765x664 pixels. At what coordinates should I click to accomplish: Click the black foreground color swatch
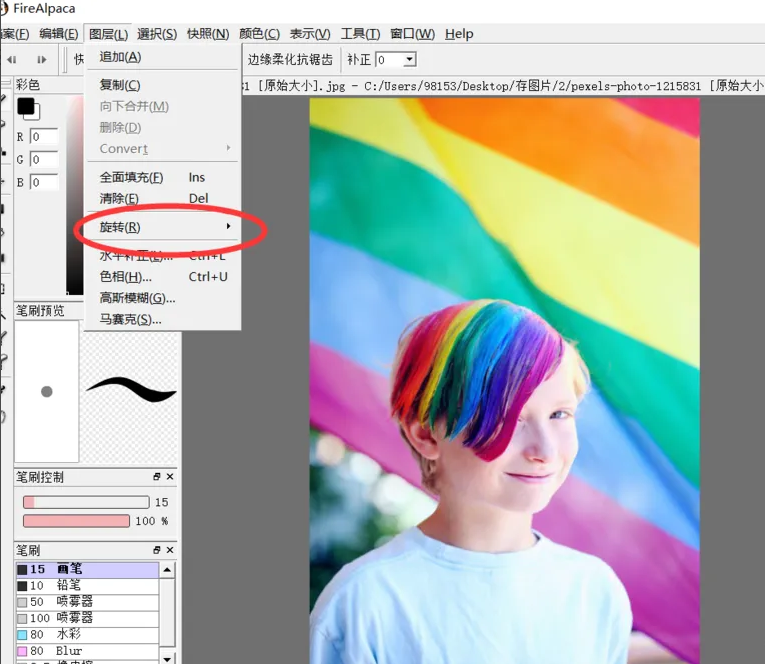[x=26, y=106]
